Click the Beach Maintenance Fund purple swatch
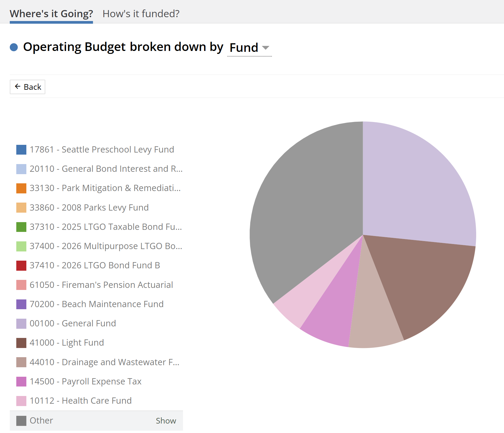Image resolution: width=504 pixels, height=433 pixels. coord(21,304)
